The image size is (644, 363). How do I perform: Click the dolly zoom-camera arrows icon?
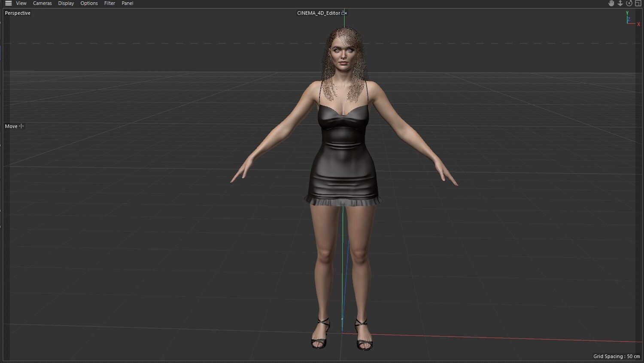point(620,3)
